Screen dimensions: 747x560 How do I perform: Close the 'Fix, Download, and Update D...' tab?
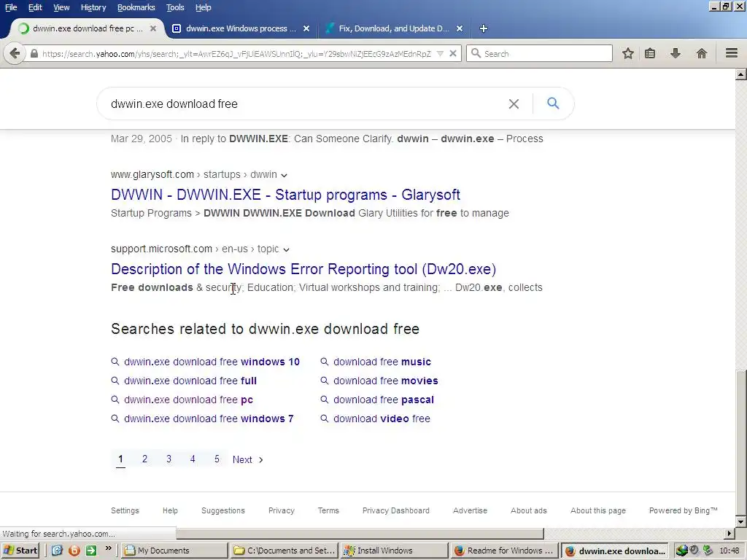click(460, 28)
